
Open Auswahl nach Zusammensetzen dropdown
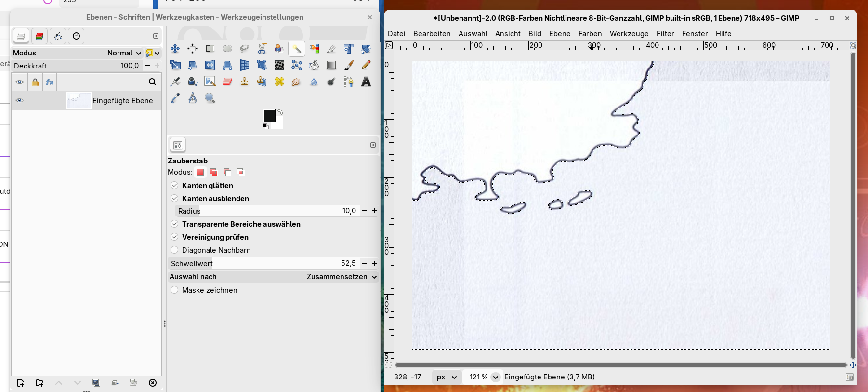coord(273,277)
